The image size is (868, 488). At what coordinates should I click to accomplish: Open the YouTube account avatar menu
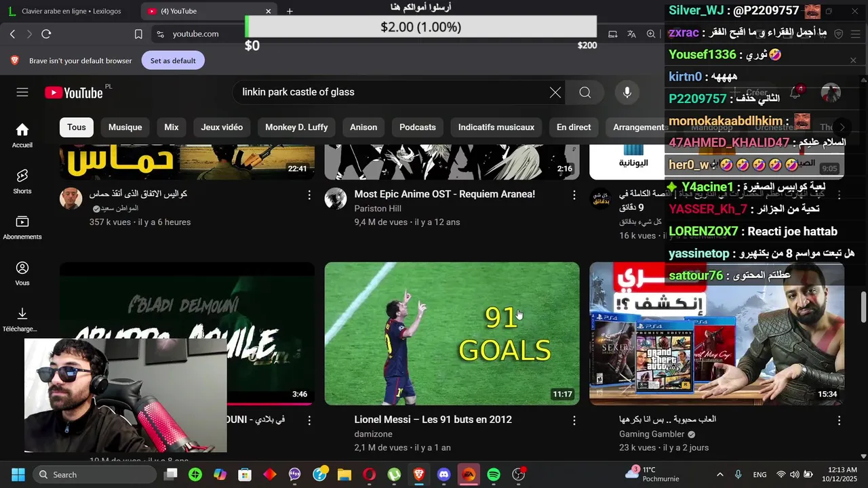point(831,92)
